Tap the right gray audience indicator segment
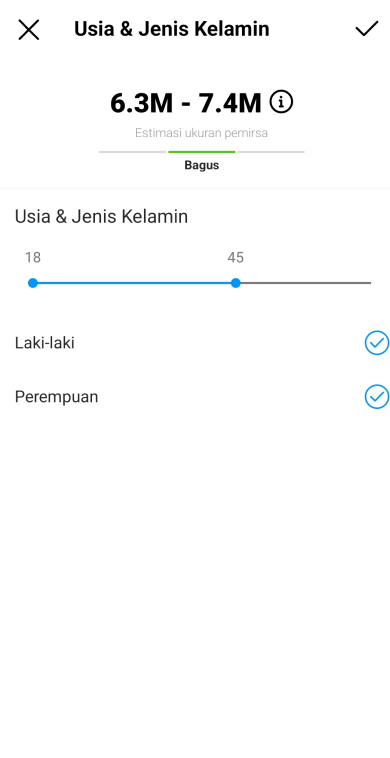The image size is (390, 758). (271, 152)
